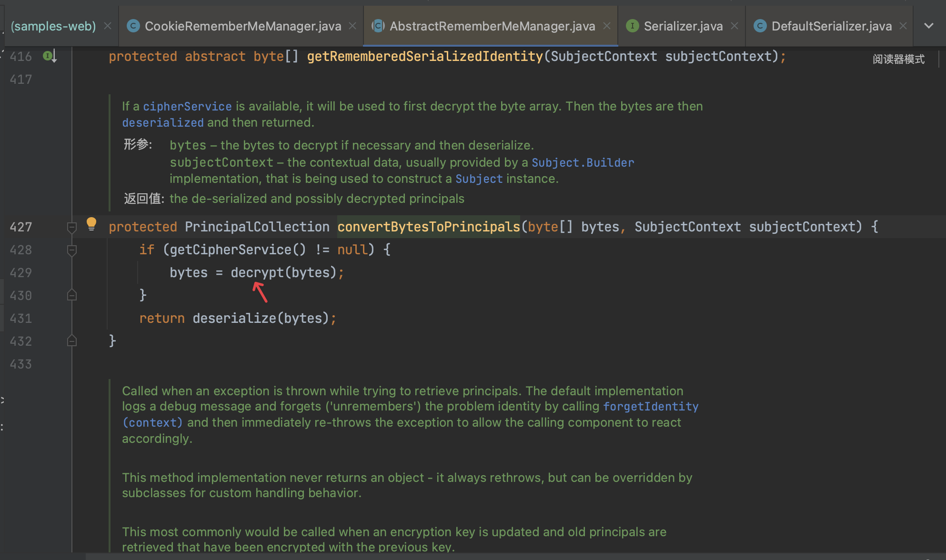The image size is (946, 560).
Task: Click the SubjectContext parameter type on line 427
Action: [x=688, y=227]
